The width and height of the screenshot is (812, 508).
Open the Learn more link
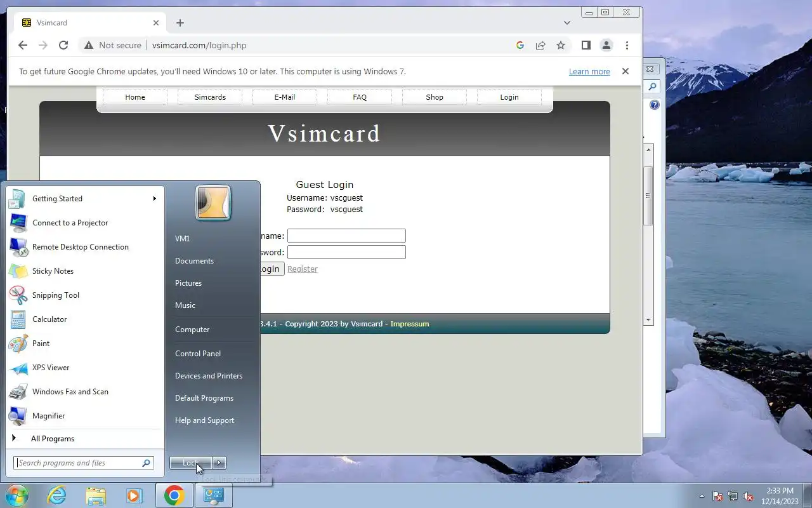pos(589,72)
